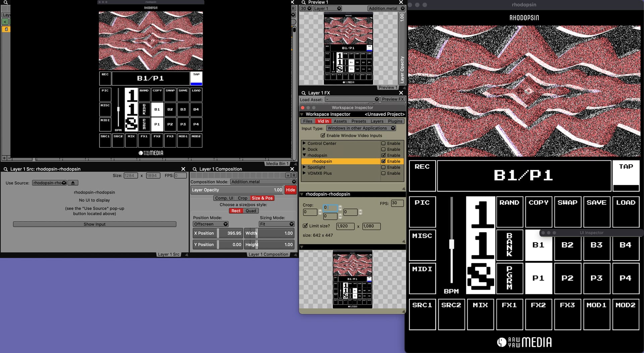The width and height of the screenshot is (644, 353).
Task: Select the Rect size/pos style
Action: [236, 211]
